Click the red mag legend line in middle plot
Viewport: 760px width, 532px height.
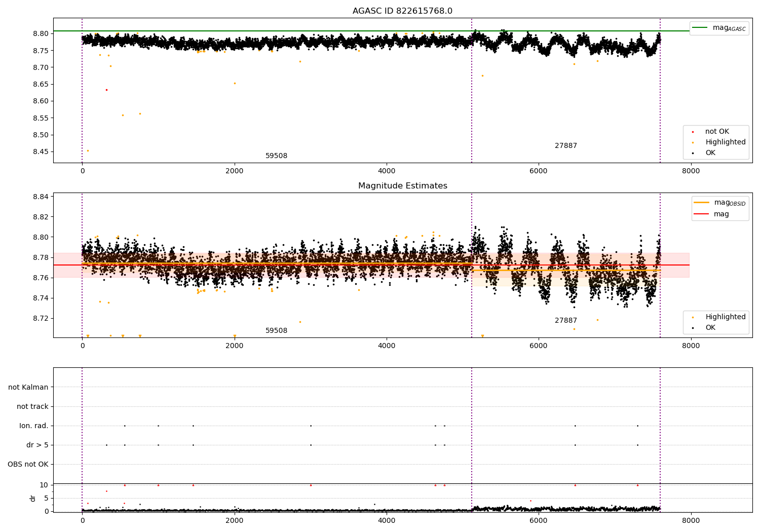pos(701,214)
